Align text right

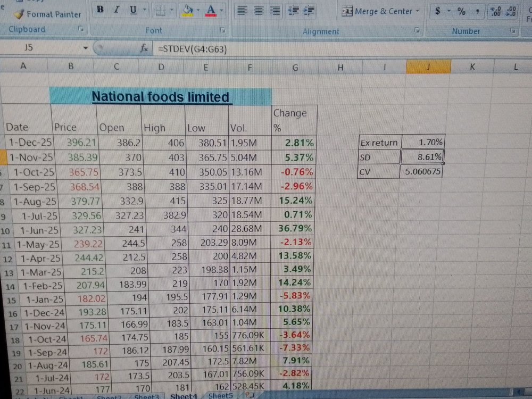point(275,11)
